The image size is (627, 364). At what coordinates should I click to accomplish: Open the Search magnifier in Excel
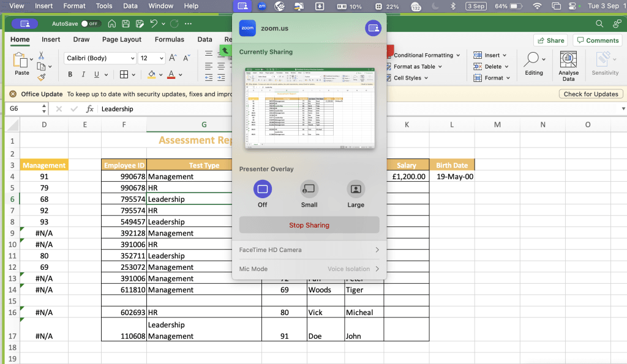[599, 24]
